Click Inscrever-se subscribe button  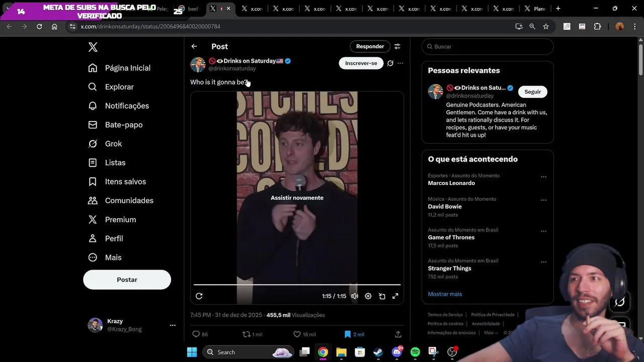[x=361, y=63]
